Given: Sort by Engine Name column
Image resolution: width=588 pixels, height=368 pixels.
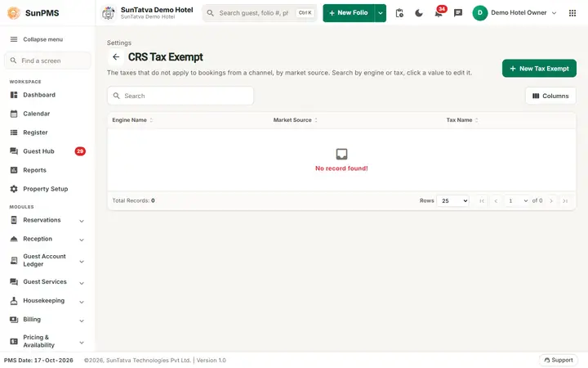Looking at the screenshot, I should 132,120.
